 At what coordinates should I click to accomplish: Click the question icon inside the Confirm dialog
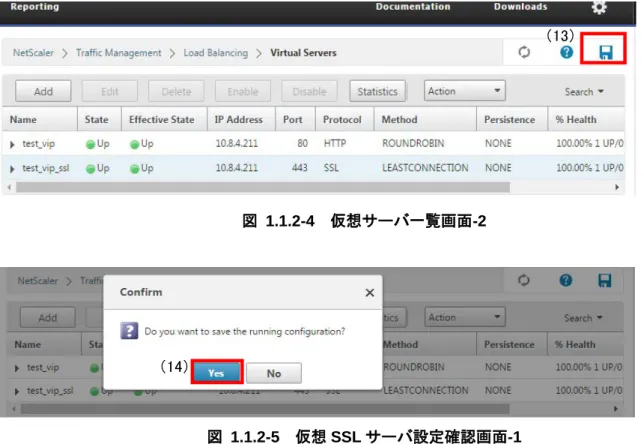coord(129,331)
